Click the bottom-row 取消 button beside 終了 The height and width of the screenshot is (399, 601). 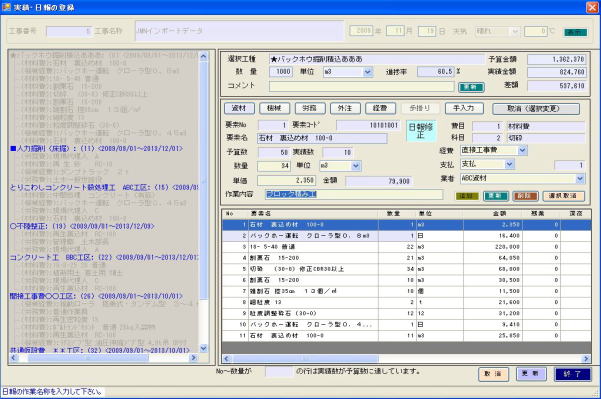[493, 374]
